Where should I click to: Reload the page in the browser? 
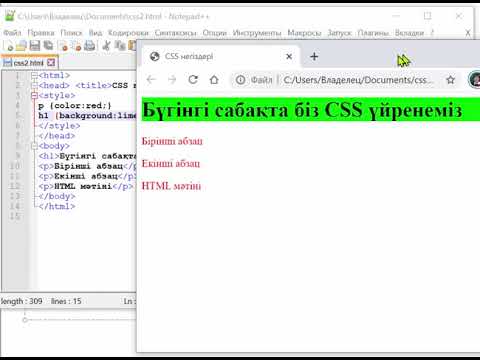click(193, 80)
